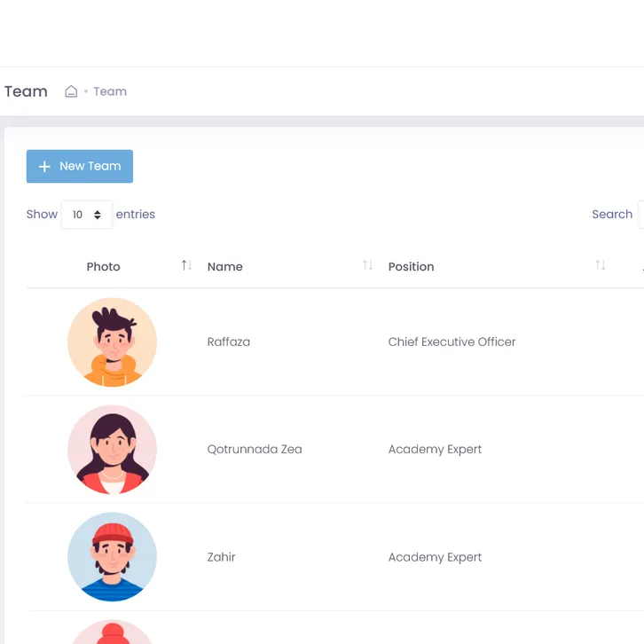Click the Qotrunnada Zea name cell

(255, 450)
